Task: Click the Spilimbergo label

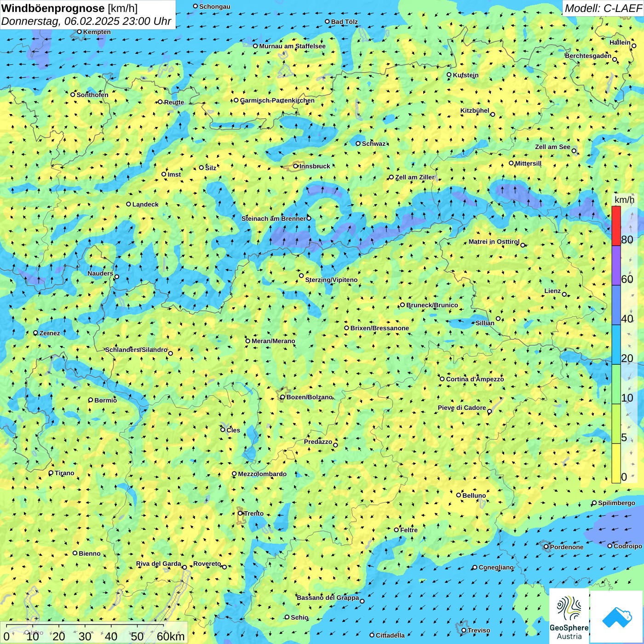Action: coord(616,503)
